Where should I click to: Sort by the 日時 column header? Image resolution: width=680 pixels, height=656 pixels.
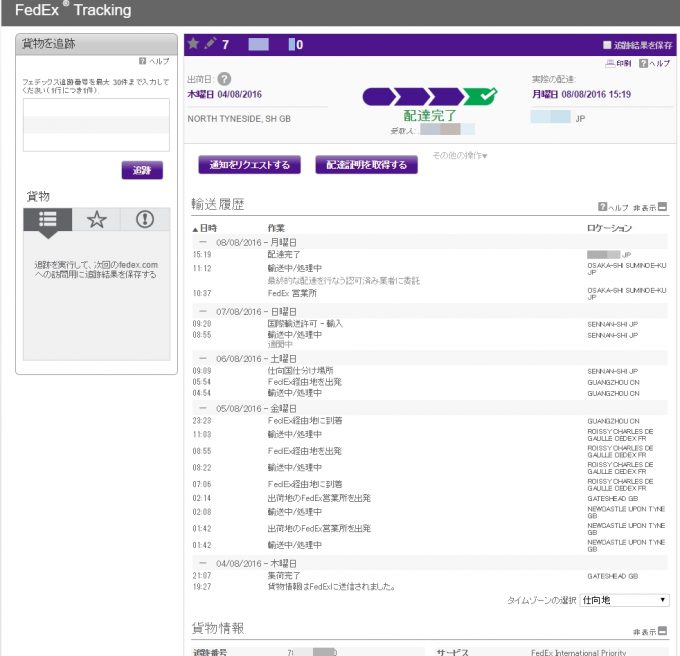pos(205,228)
